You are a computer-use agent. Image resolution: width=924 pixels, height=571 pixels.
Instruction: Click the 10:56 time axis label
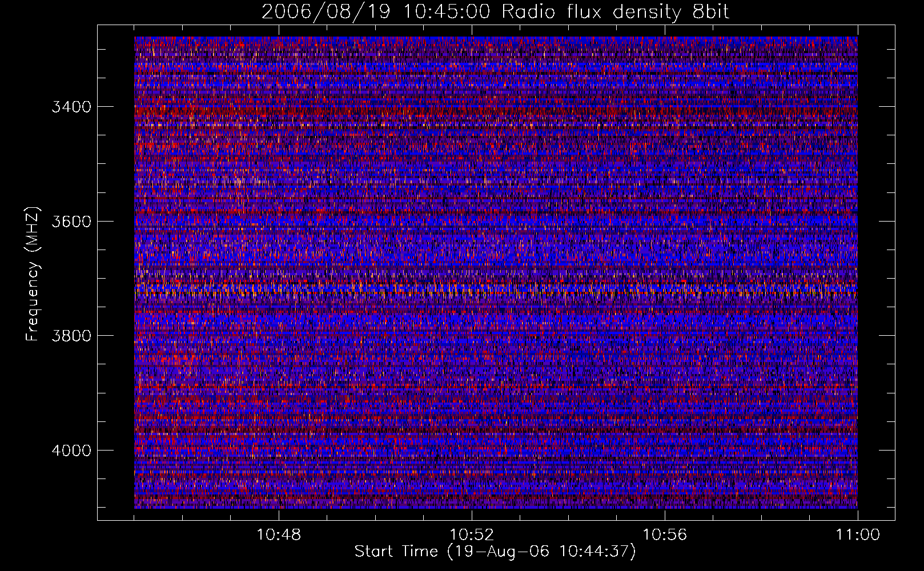[665, 535]
